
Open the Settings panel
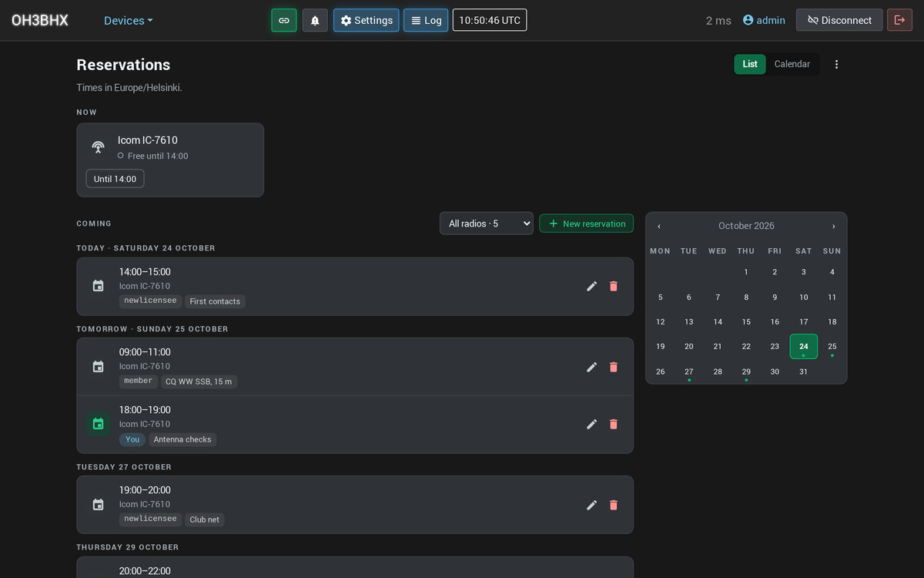tap(367, 20)
